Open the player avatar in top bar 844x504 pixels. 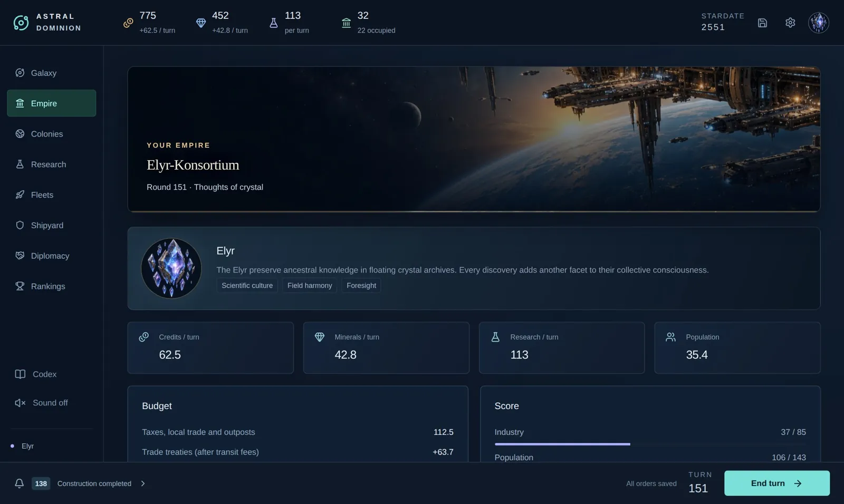click(819, 23)
